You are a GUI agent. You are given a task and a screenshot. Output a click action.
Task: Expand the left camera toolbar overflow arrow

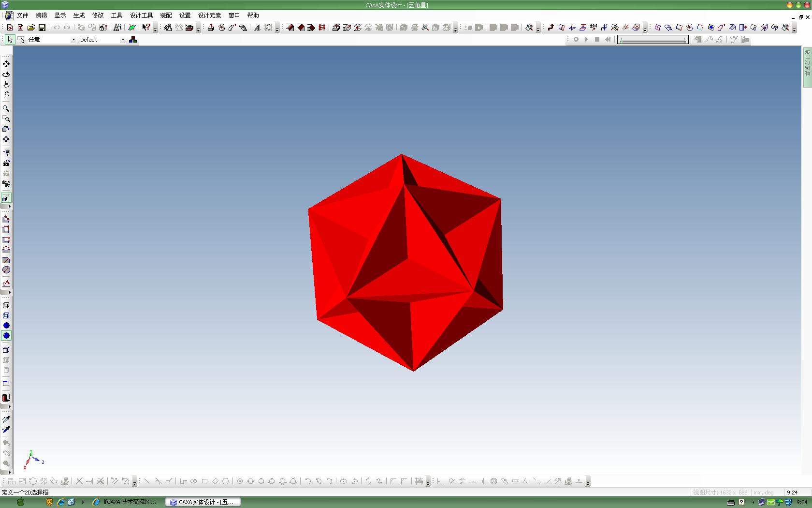point(8,207)
